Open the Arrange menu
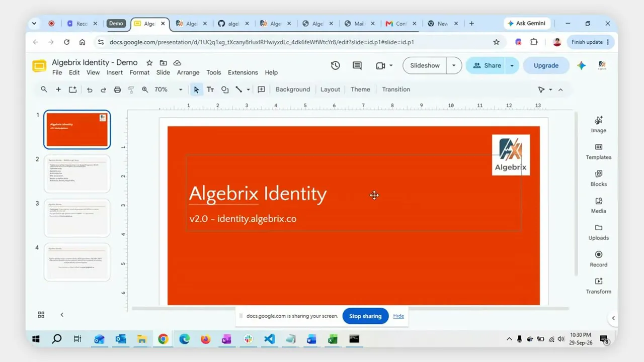 (188, 72)
